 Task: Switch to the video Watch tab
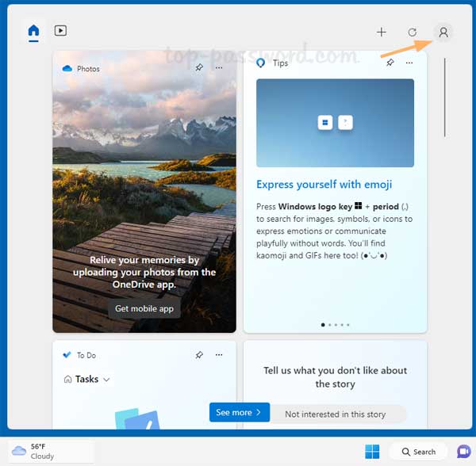pos(60,32)
